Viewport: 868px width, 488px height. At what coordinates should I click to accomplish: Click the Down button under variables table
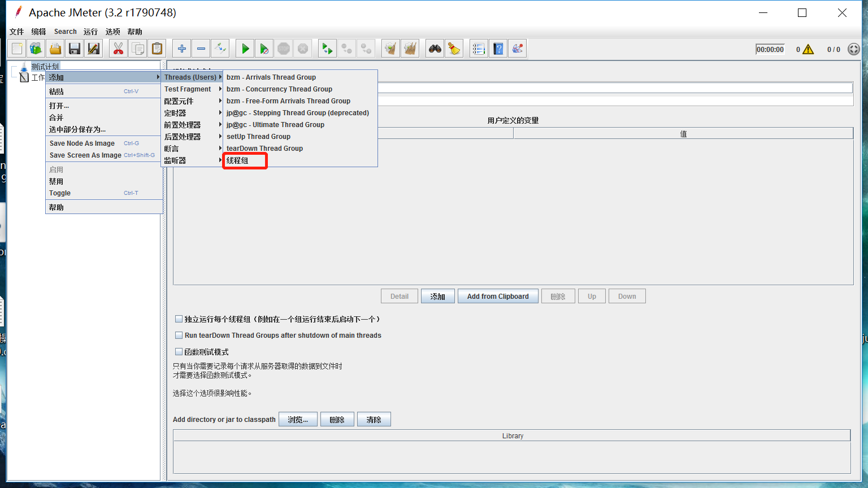coord(627,297)
